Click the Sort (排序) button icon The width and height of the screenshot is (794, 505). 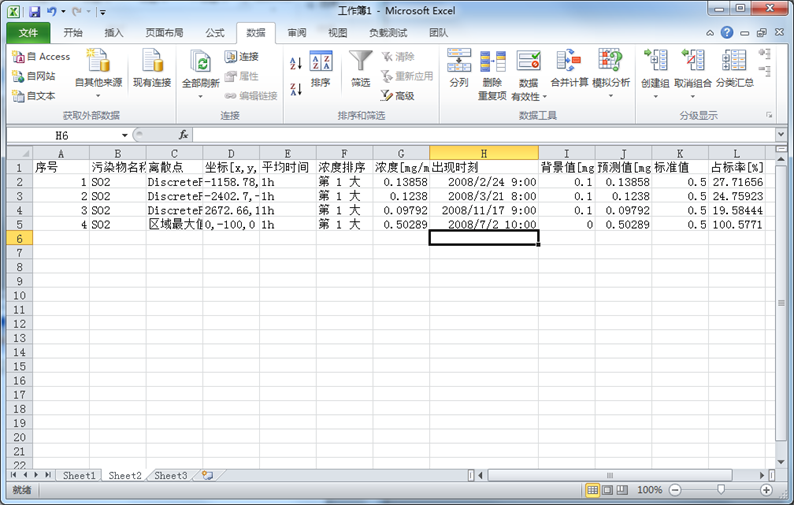(320, 63)
